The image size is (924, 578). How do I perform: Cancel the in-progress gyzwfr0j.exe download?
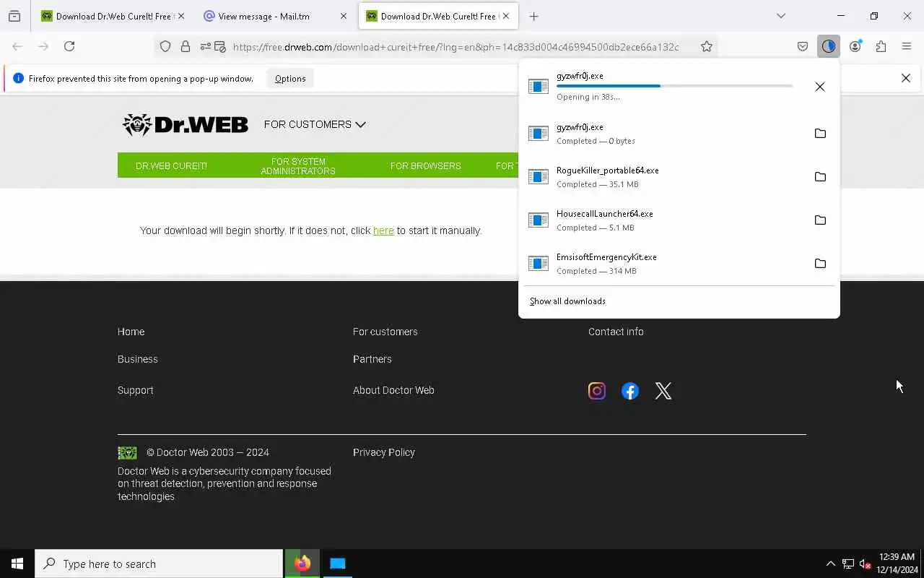point(820,87)
